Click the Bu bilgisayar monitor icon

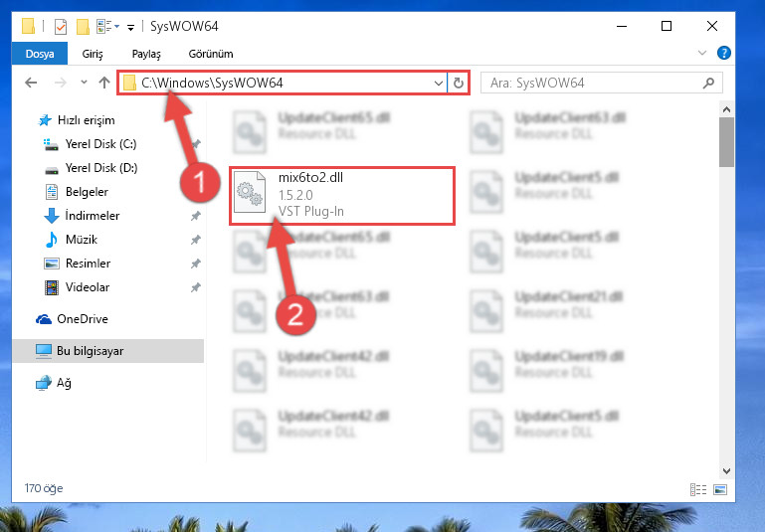[x=44, y=351]
